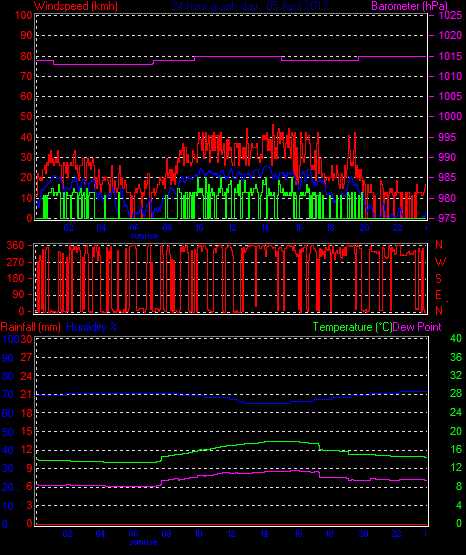
Task: Click hour 08 under the humidity graph
Action: pyautogui.click(x=166, y=534)
